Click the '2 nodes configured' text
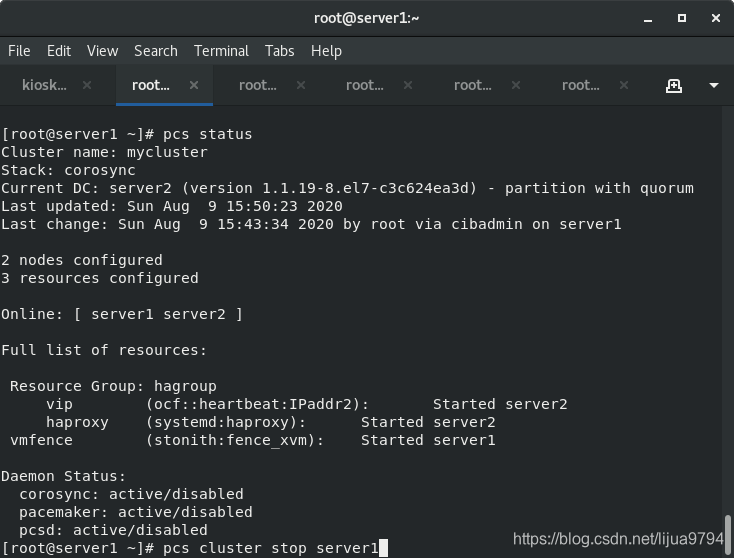 (x=82, y=260)
